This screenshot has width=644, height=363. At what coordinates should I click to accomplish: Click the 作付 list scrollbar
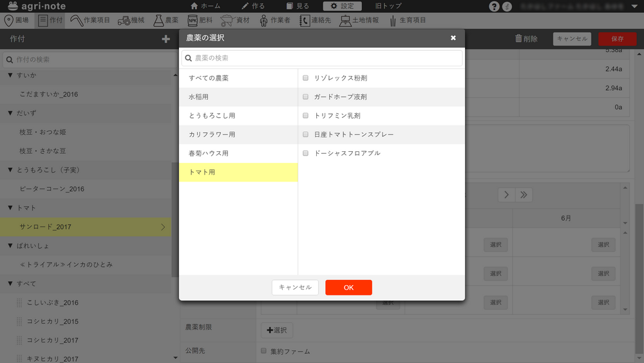pos(175,219)
